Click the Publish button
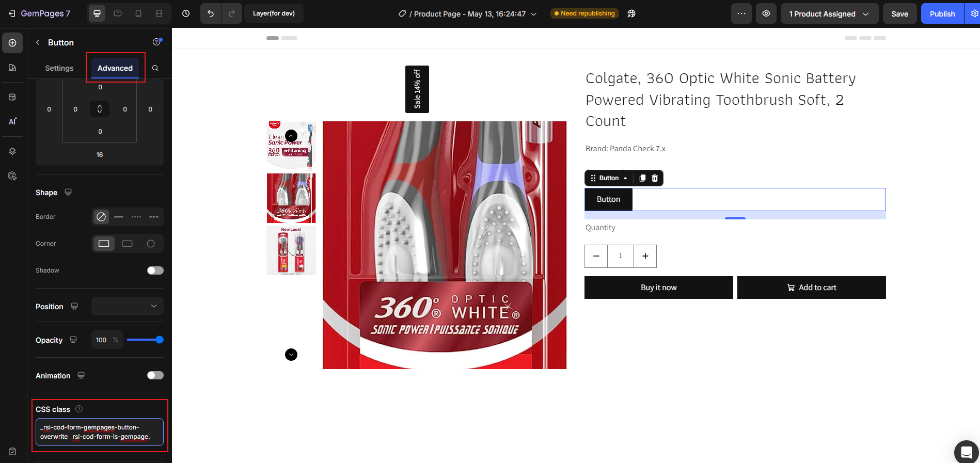This screenshot has width=980, height=463. (x=942, y=14)
